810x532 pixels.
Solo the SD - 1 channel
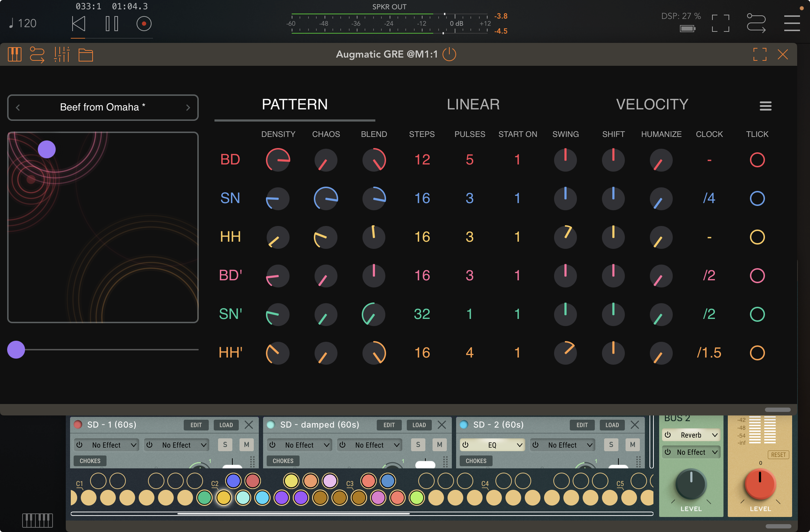click(x=225, y=445)
